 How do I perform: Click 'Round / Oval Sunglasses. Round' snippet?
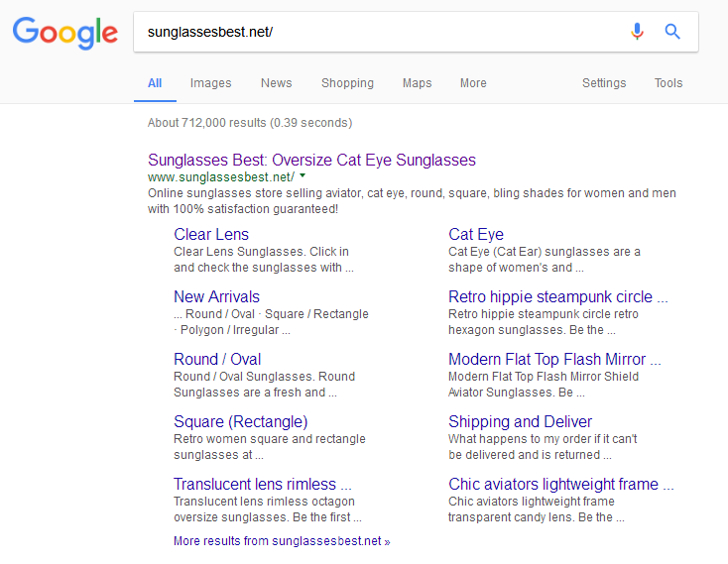pyautogui.click(x=264, y=384)
